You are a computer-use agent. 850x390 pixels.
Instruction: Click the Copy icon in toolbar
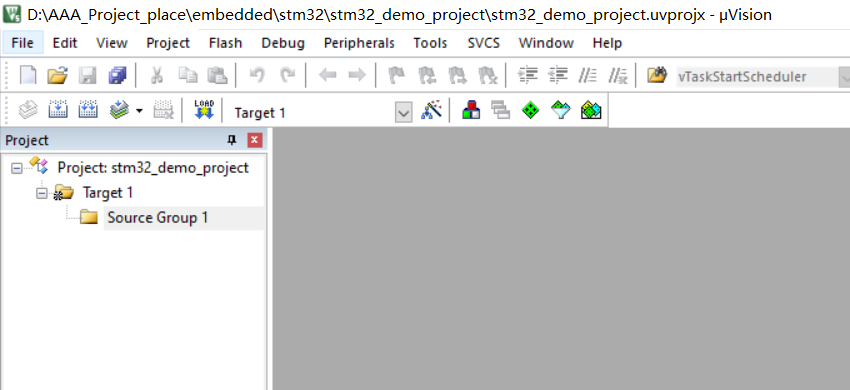tap(188, 75)
